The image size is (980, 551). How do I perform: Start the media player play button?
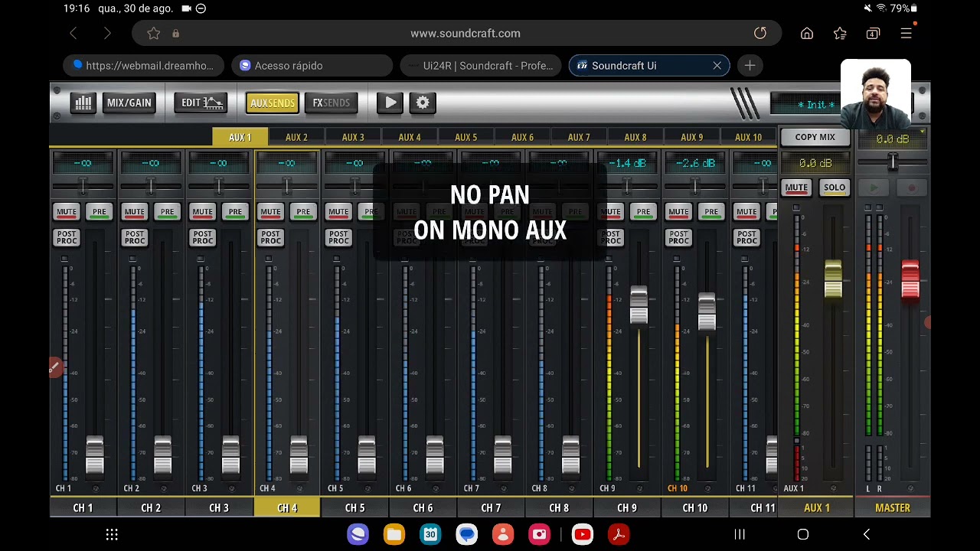(390, 103)
